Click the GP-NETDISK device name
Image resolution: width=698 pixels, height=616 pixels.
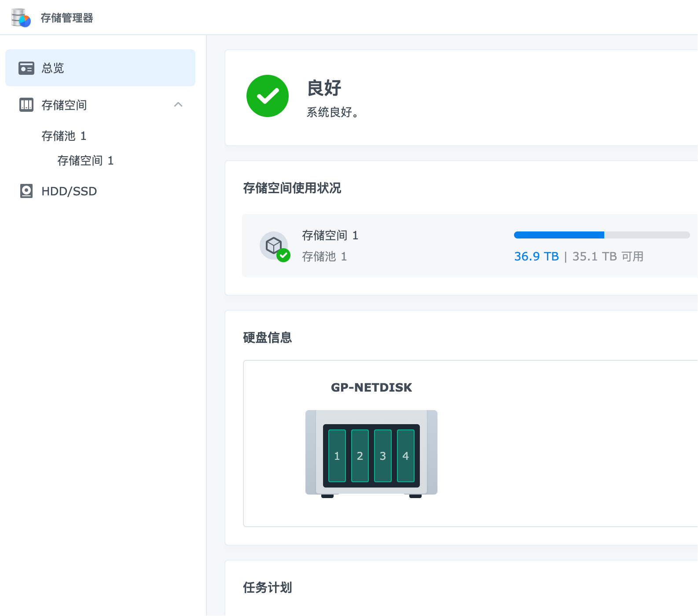pos(371,388)
